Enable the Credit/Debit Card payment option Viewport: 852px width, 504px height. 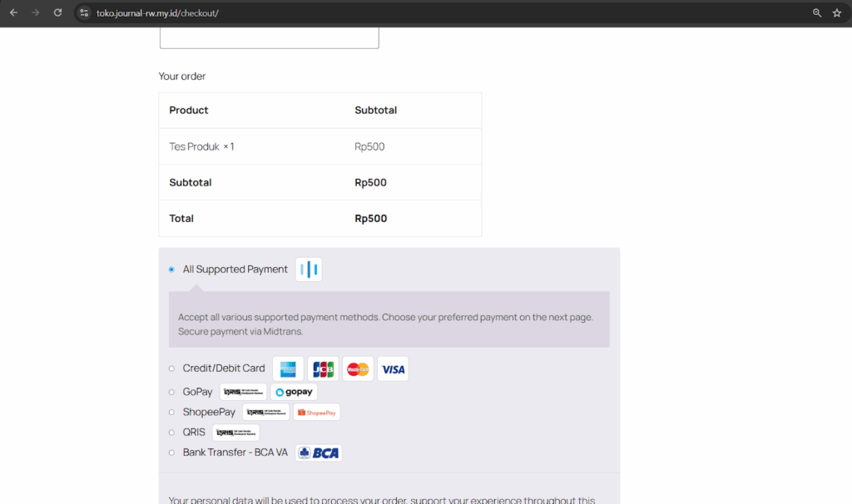coord(173,368)
